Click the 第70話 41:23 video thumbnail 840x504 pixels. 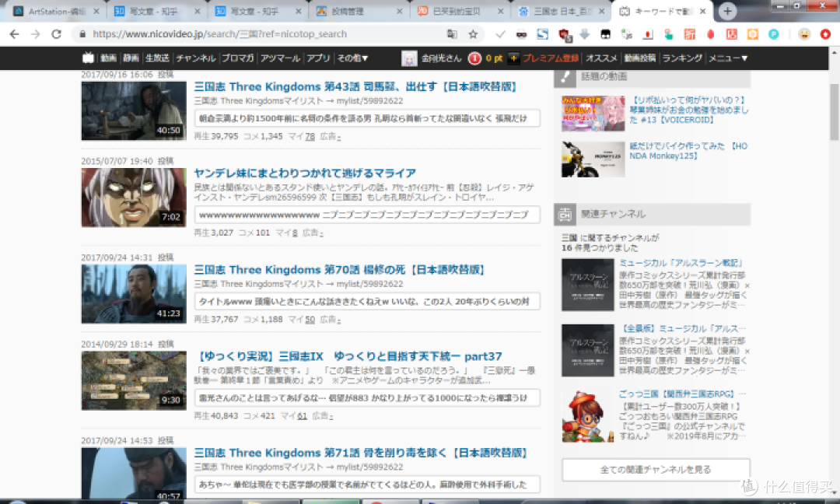point(134,294)
